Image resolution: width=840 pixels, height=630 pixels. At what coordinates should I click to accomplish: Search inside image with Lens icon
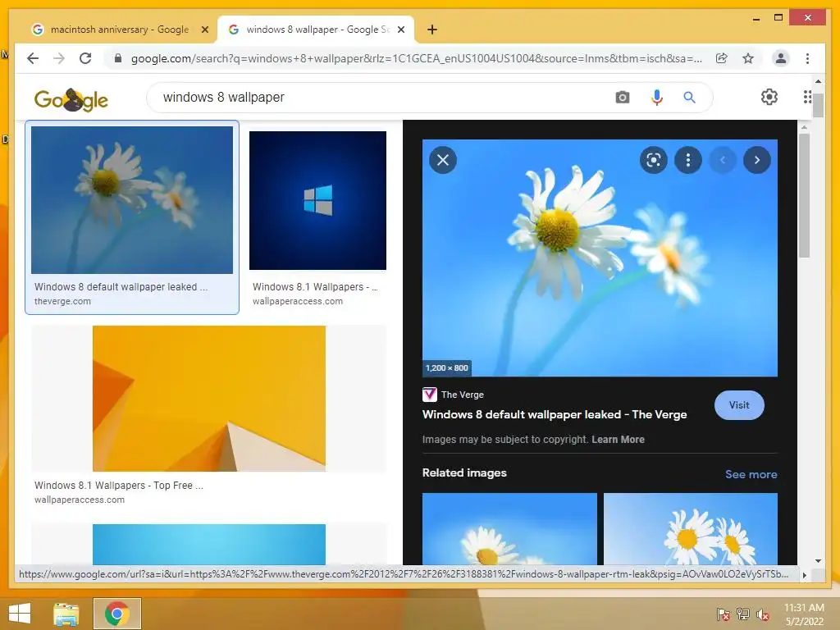pyautogui.click(x=654, y=160)
